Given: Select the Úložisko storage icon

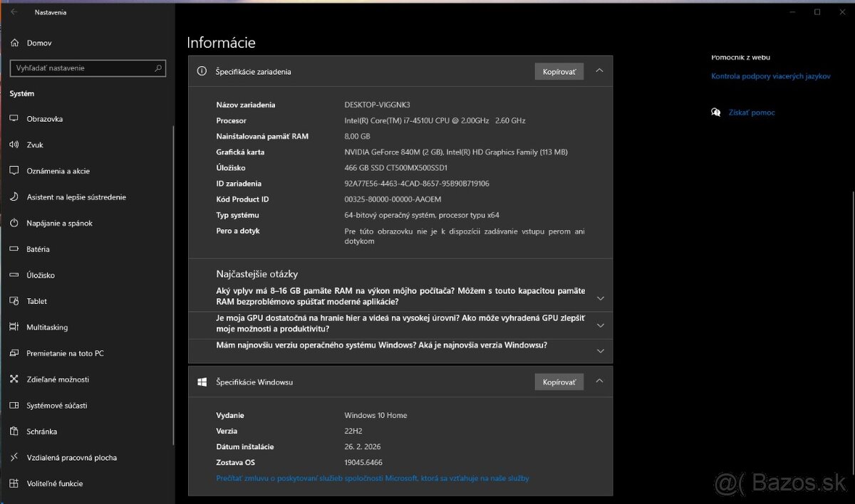Looking at the screenshot, I should click(x=14, y=275).
